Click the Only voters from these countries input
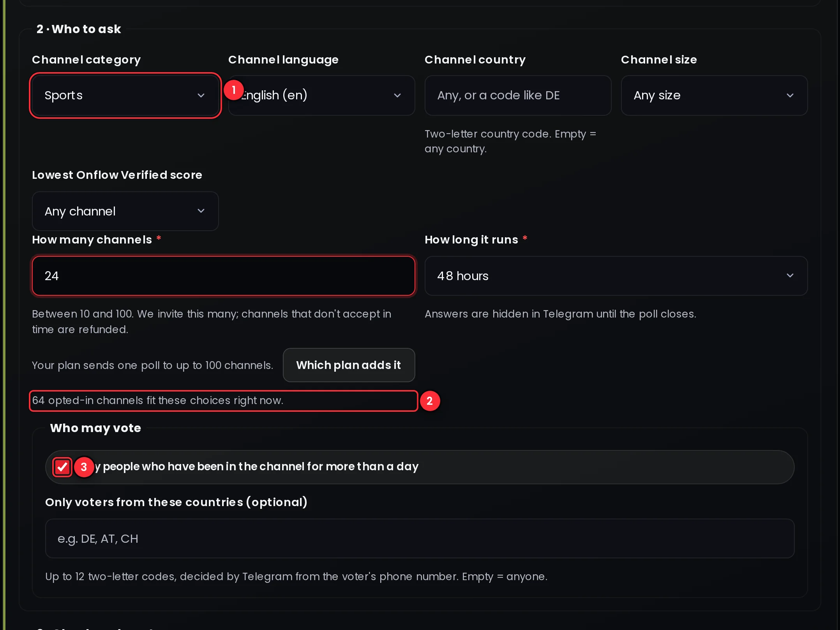 pyautogui.click(x=420, y=538)
